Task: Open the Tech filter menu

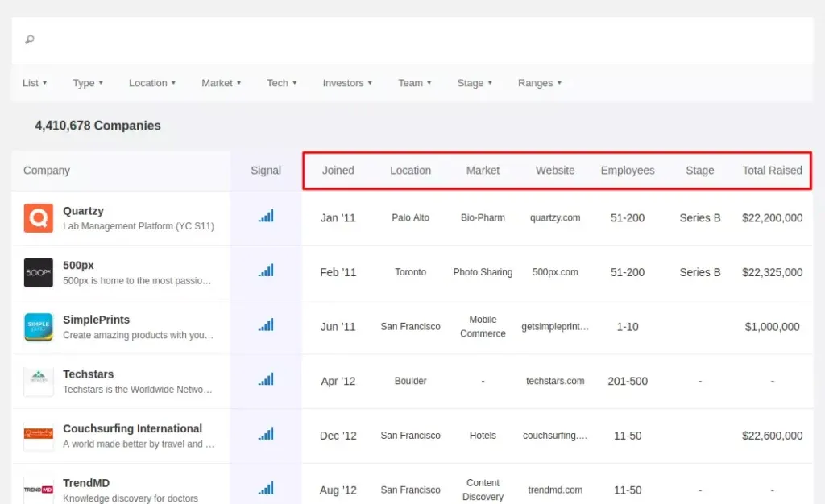Action: coord(281,82)
